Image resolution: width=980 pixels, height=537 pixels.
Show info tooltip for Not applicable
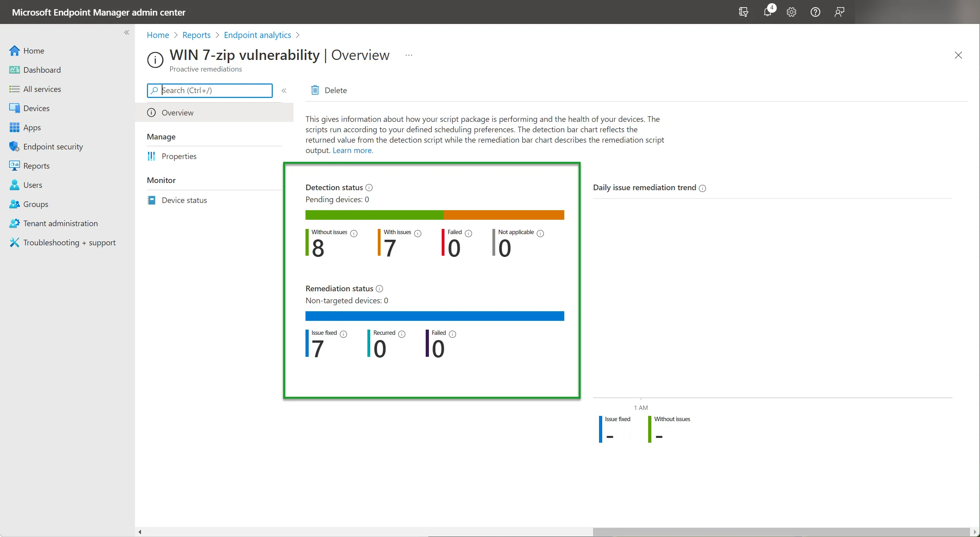tap(540, 233)
